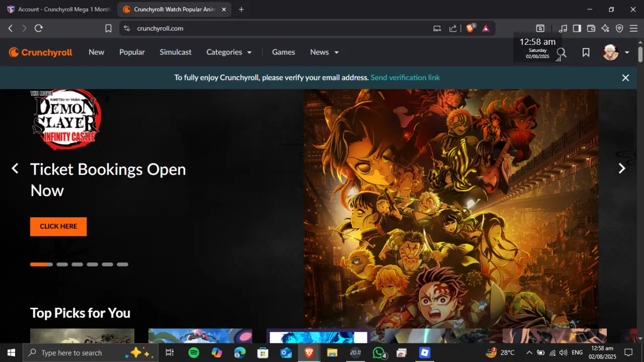Open the Brave Wallet icon
The image size is (644, 362).
coord(591,29)
